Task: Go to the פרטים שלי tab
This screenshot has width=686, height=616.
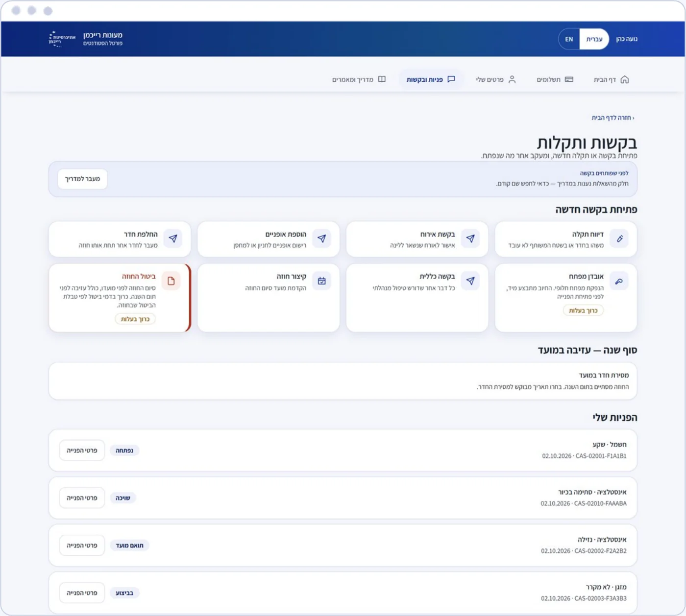Action: (x=496, y=79)
